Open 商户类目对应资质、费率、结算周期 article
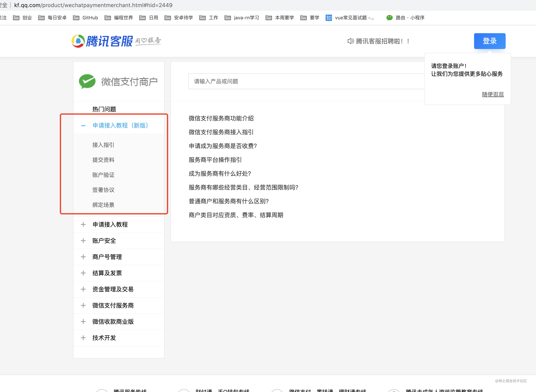536x392 pixels. [x=236, y=215]
